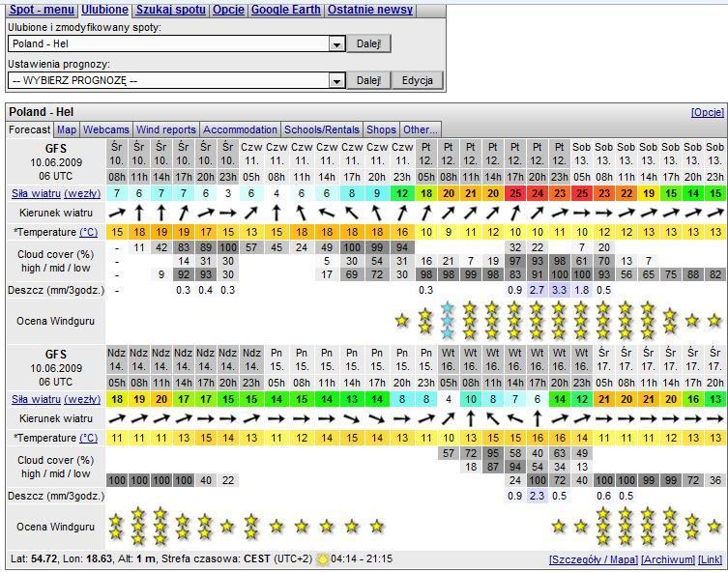728x572 pixels.
Task: Click wind direction arrow for Czw 11. 14h
Action: [x=327, y=213]
